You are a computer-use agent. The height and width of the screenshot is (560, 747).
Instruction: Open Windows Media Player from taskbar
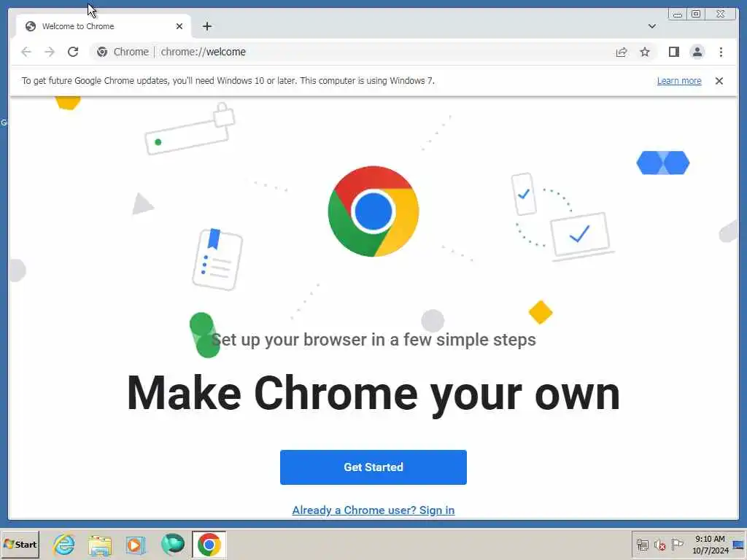pyautogui.click(x=135, y=545)
